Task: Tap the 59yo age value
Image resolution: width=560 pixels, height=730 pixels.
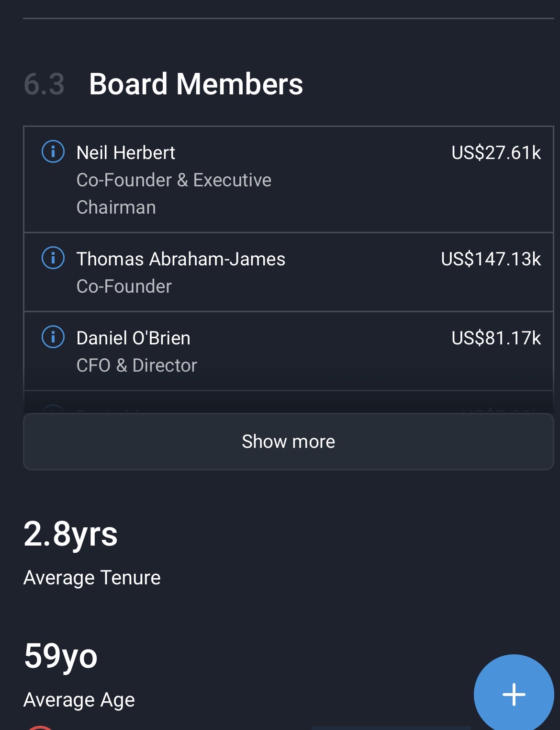Action: tap(61, 656)
